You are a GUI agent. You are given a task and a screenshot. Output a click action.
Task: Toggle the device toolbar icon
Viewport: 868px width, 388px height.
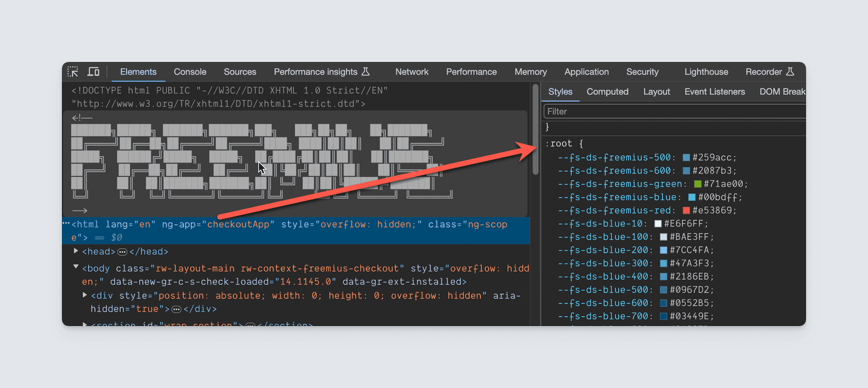(93, 72)
